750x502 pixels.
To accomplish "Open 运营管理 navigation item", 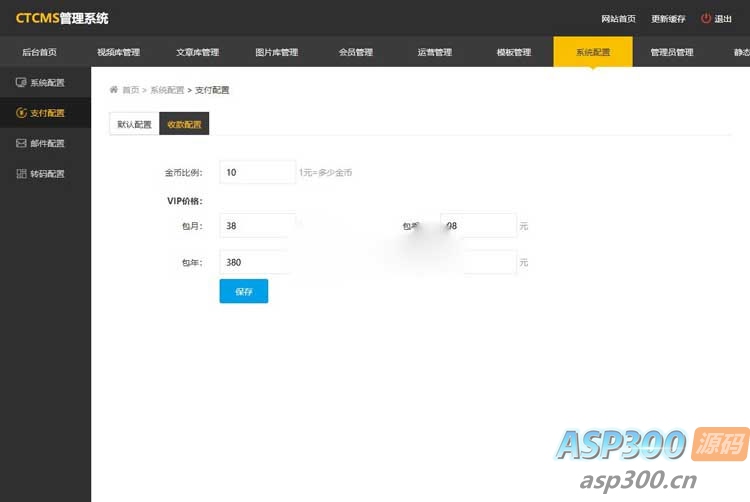I will 434,52.
